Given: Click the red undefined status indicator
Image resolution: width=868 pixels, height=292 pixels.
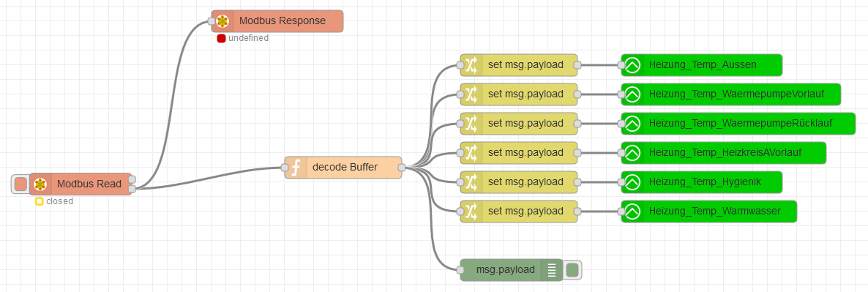Looking at the screenshot, I should [222, 39].
